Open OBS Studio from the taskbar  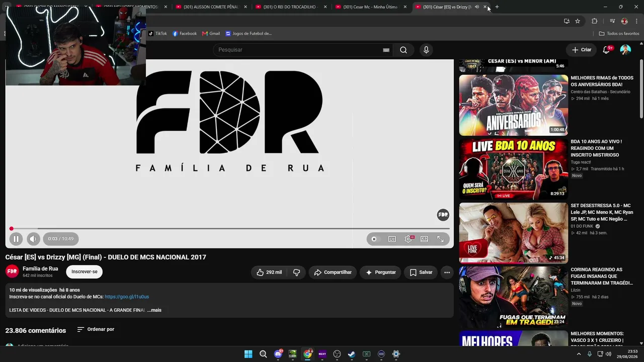(x=337, y=354)
